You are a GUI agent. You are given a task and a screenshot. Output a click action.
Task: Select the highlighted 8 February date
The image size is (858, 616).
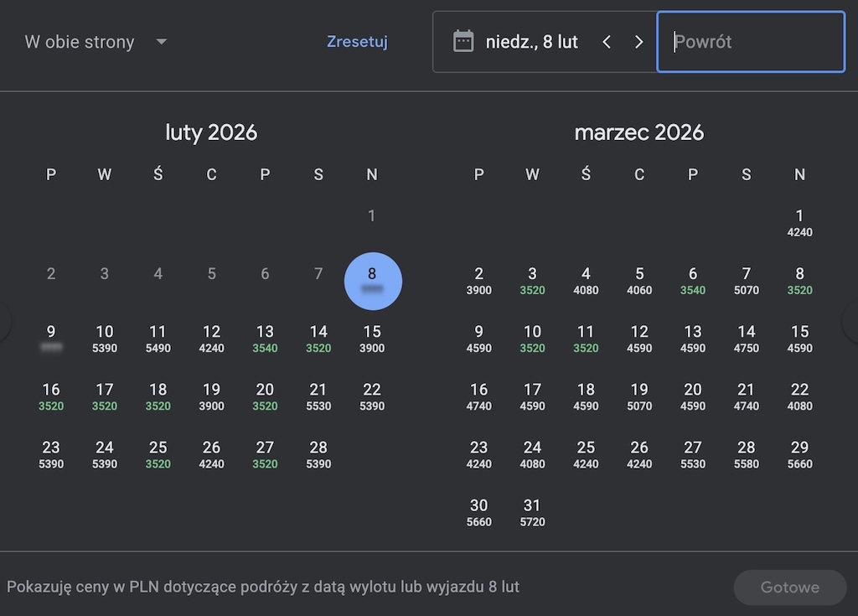pos(373,281)
